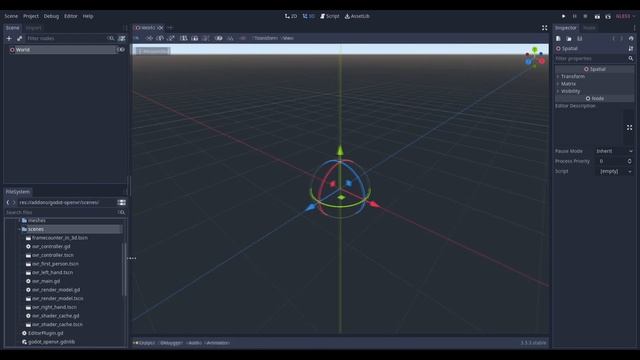Viewport: 640px width, 360px height.
Task: Open the Script property dropdown
Action: tap(629, 171)
